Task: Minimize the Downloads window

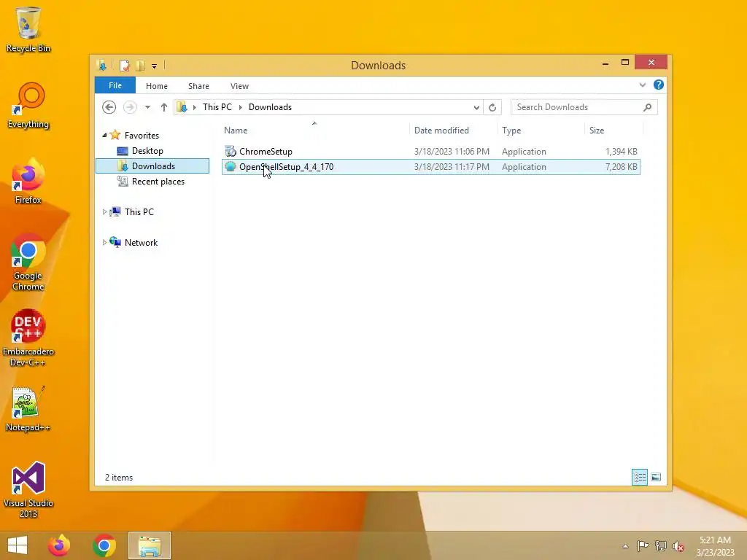Action: [605, 63]
